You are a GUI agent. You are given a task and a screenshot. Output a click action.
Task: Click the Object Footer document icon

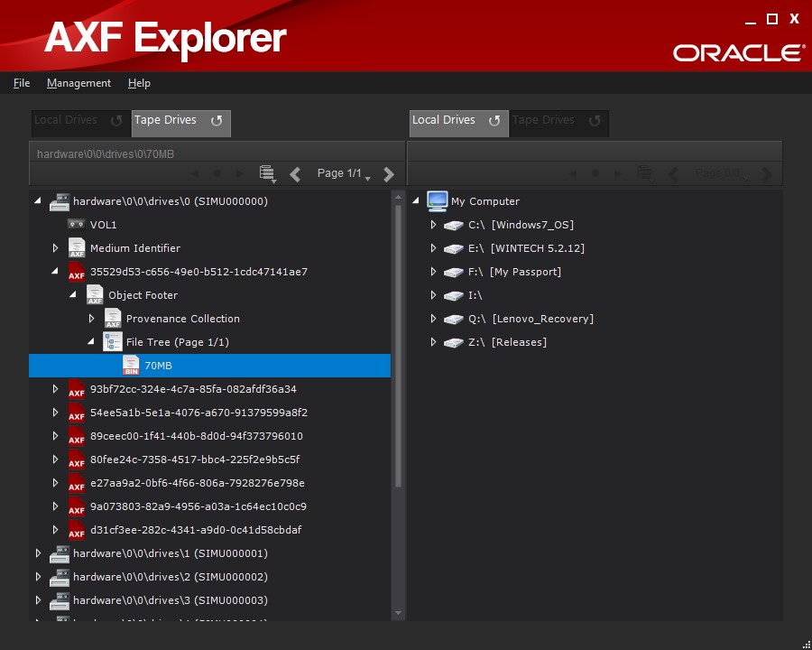[95, 295]
